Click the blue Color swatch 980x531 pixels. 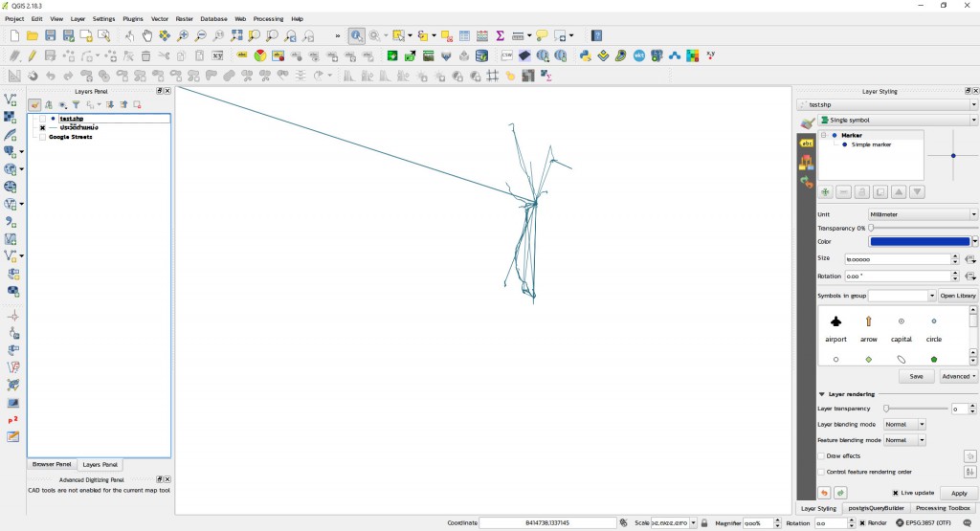(919, 242)
